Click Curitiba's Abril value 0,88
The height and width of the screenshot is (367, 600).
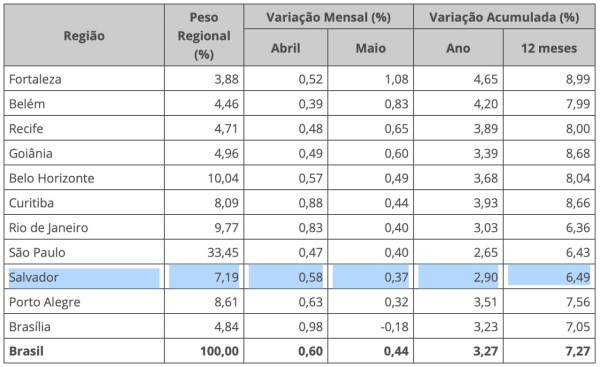pos(311,203)
